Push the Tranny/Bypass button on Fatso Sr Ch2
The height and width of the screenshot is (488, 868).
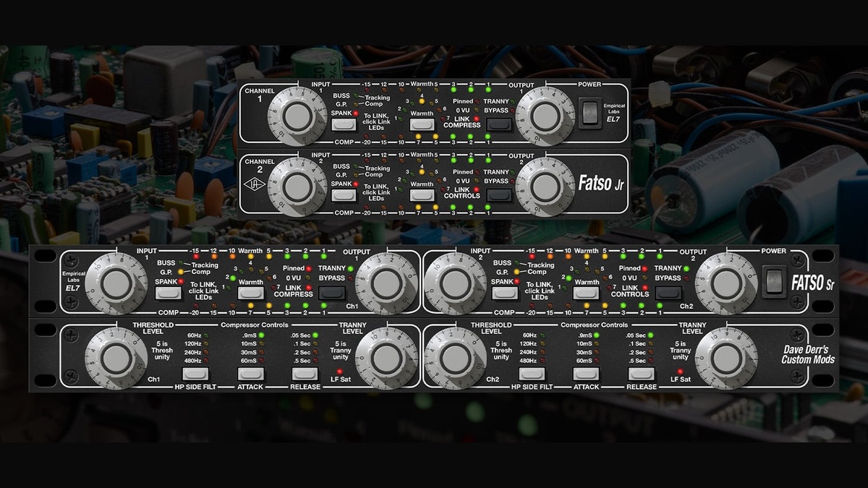pos(668,293)
